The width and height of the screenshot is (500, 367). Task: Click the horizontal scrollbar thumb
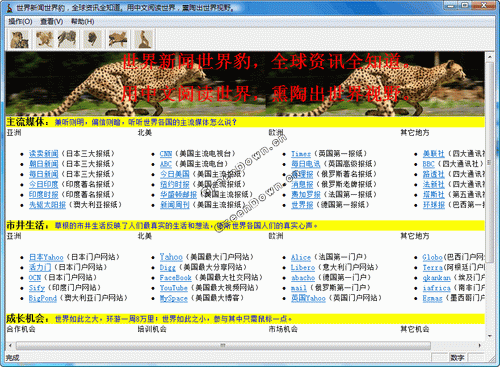(223, 346)
